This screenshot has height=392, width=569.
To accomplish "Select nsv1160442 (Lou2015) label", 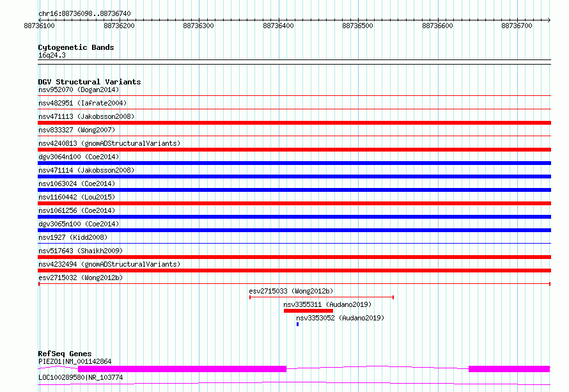I will click(x=77, y=197).
